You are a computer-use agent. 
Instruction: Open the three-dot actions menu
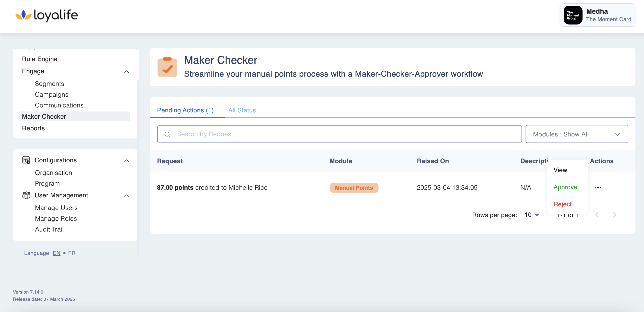598,187
